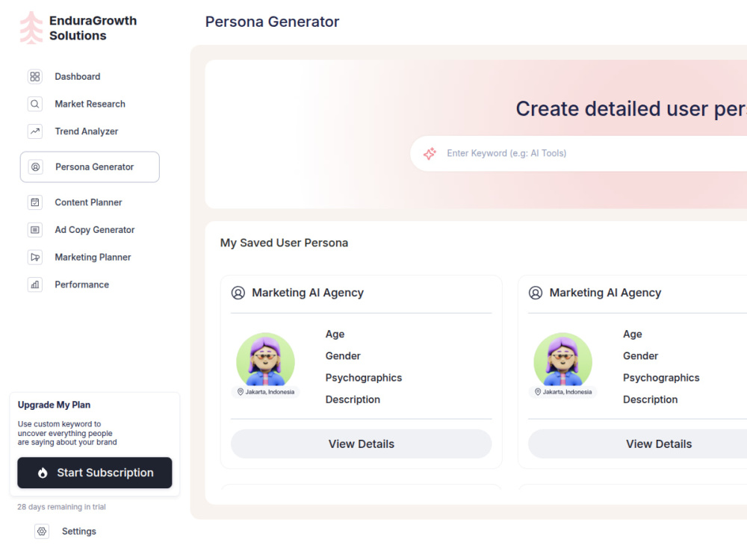Click the Enter Keyword input field
The height and width of the screenshot is (560, 747).
point(578,153)
